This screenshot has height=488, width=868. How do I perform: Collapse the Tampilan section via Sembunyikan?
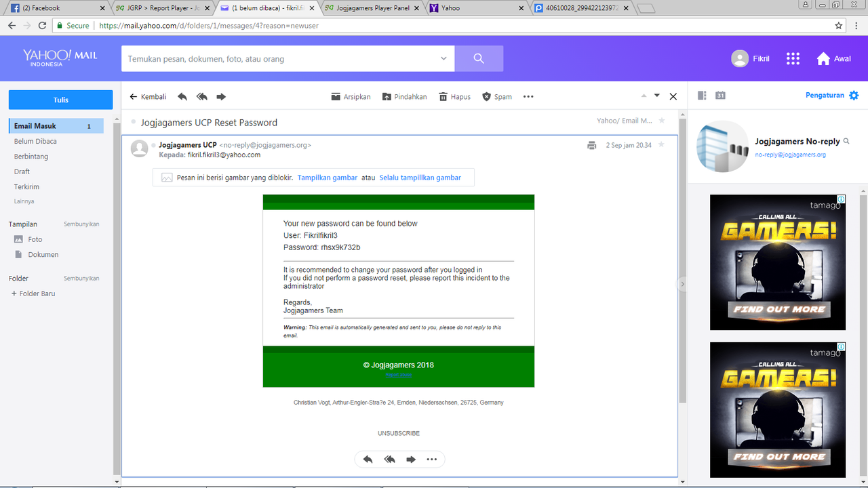pos(81,224)
